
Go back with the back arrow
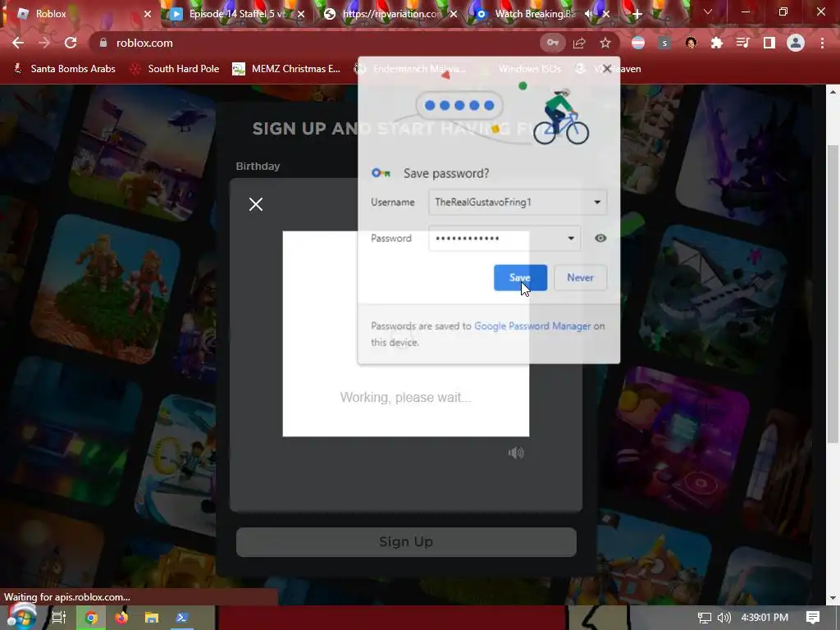click(x=18, y=43)
